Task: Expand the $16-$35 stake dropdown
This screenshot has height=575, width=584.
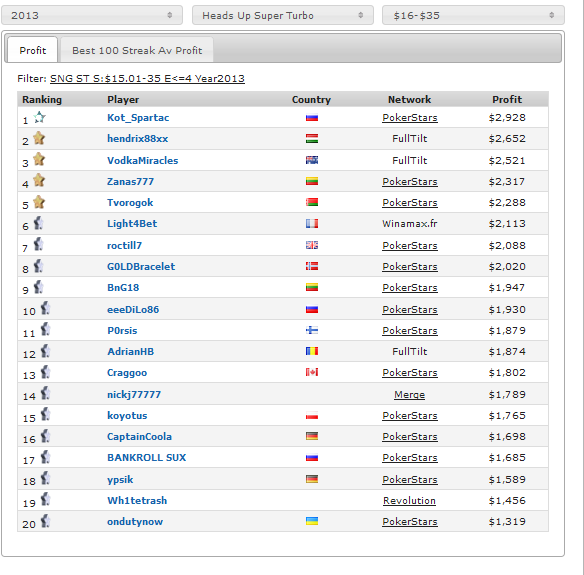Action: pos(473,15)
